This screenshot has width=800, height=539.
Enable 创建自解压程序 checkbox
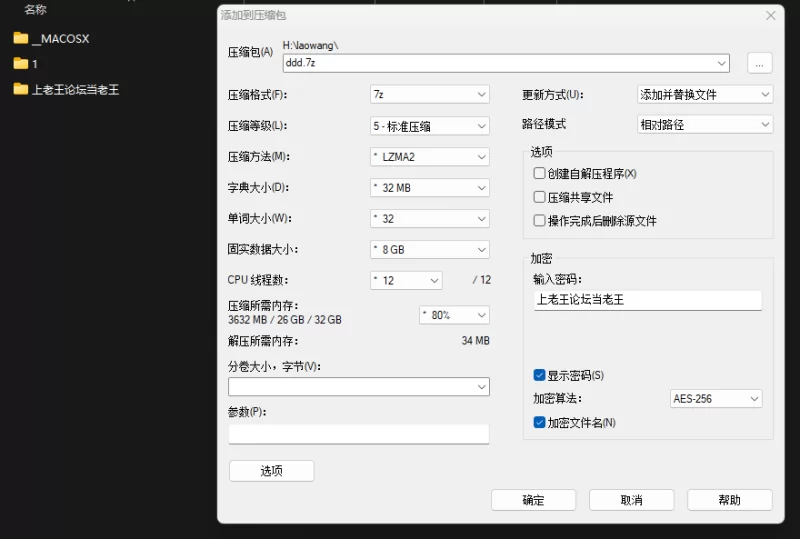540,174
